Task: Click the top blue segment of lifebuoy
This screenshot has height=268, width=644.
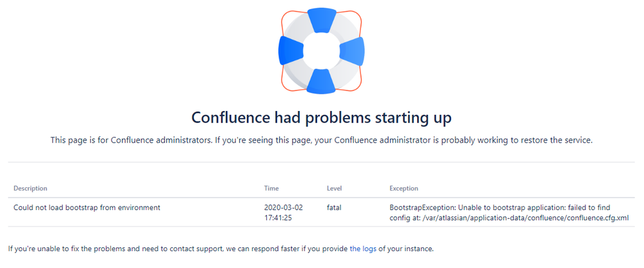Action: click(x=322, y=20)
